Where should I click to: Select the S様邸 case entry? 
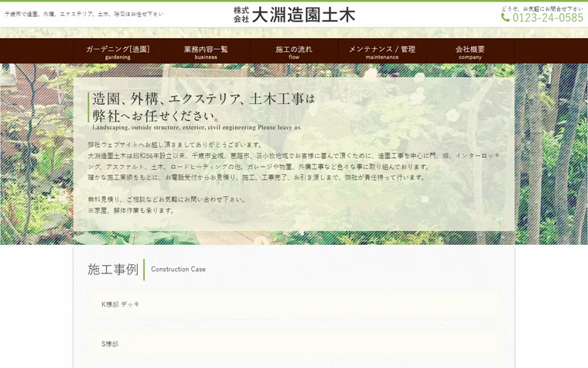(x=294, y=344)
